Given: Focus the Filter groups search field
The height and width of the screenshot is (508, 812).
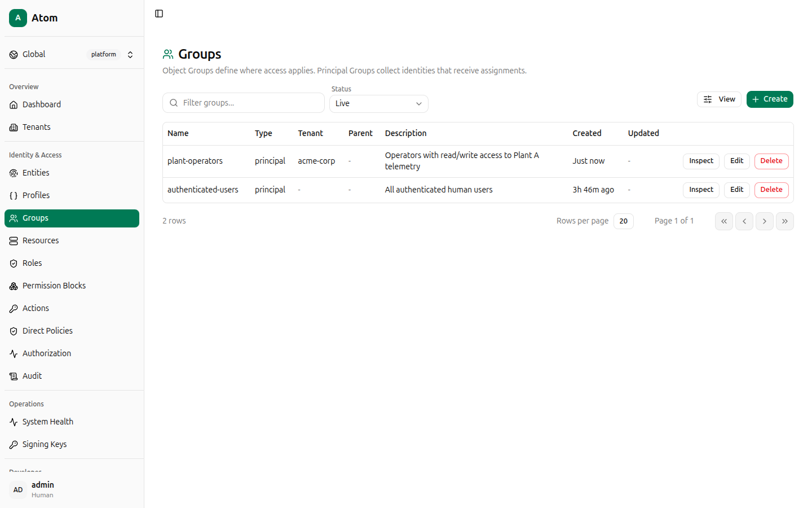Looking at the screenshot, I should coord(244,103).
